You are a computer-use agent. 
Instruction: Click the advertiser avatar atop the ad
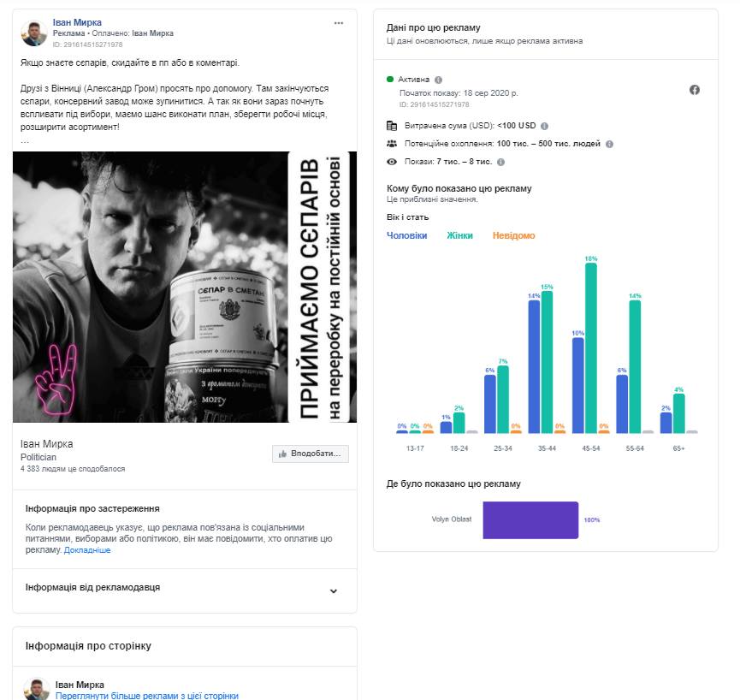(34, 33)
